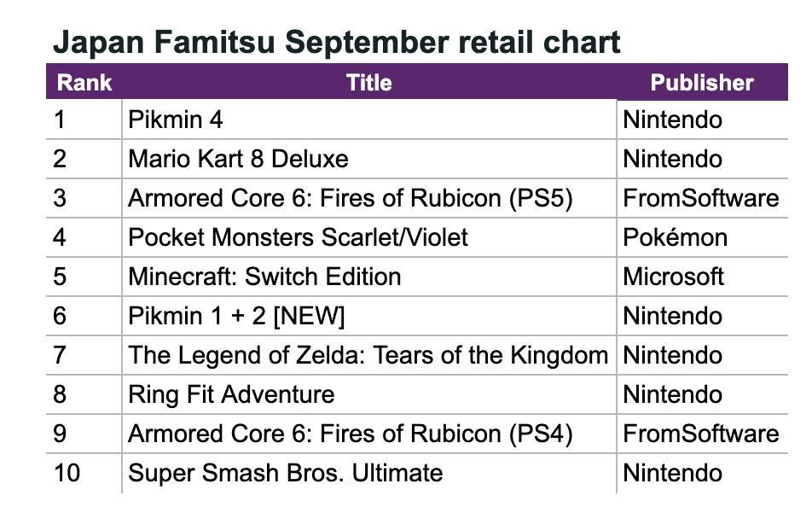Click Pocket Monsters Scarlet/Violet title

(x=298, y=237)
